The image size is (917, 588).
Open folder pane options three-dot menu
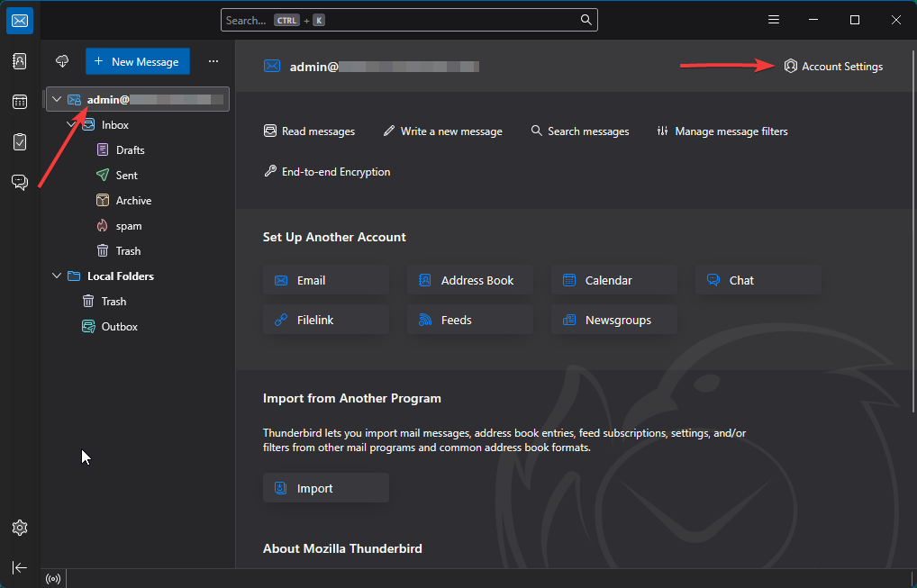point(213,61)
